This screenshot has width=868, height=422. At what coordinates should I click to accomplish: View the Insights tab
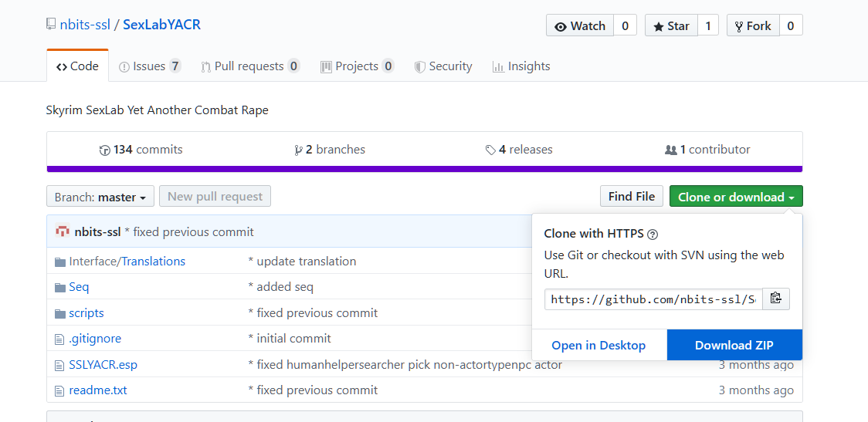click(x=521, y=66)
